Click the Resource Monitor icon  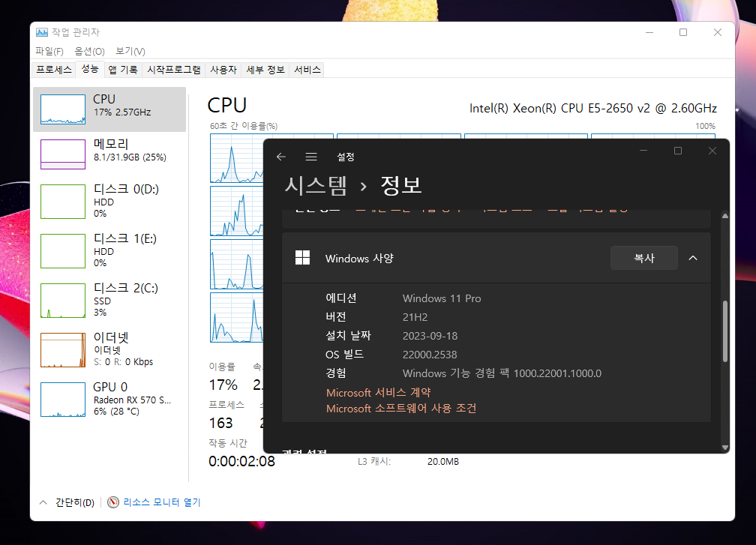click(114, 502)
